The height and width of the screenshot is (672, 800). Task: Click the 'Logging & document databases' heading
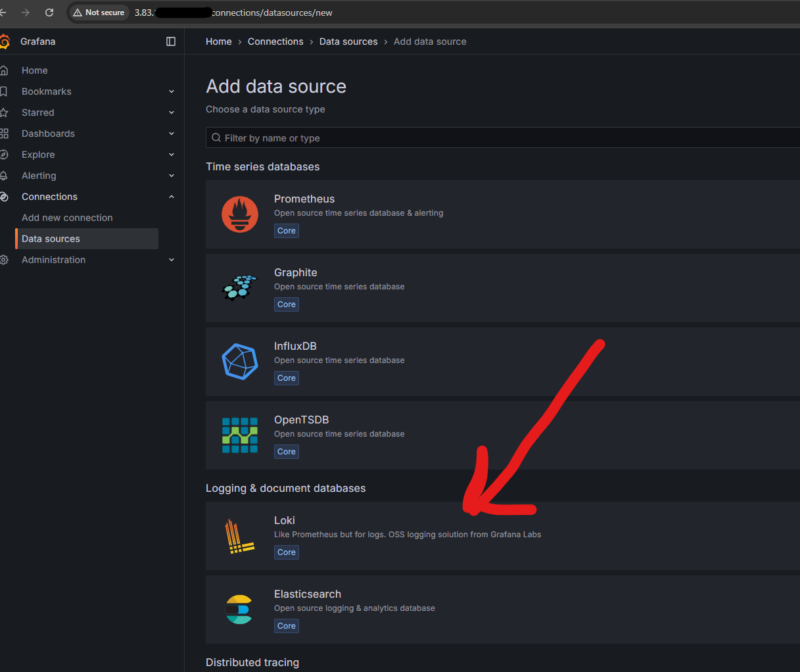pos(286,488)
